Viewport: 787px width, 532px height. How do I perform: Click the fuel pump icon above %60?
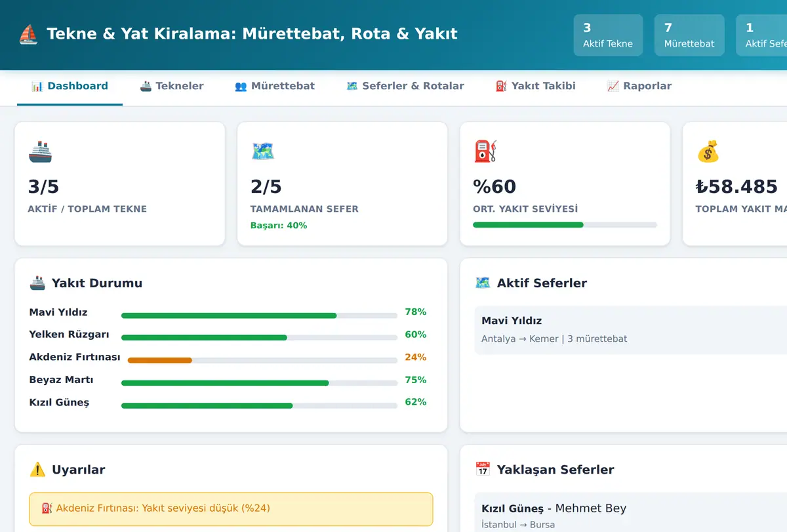(x=485, y=152)
